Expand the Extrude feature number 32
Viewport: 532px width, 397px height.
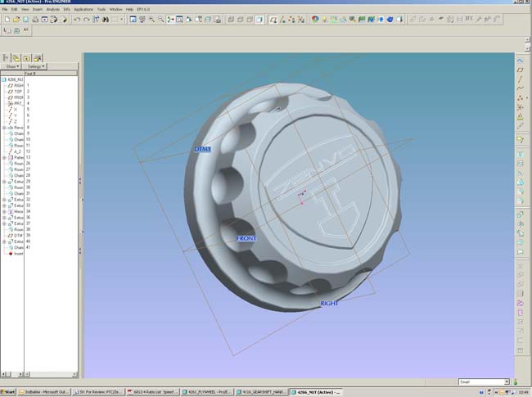(4, 200)
